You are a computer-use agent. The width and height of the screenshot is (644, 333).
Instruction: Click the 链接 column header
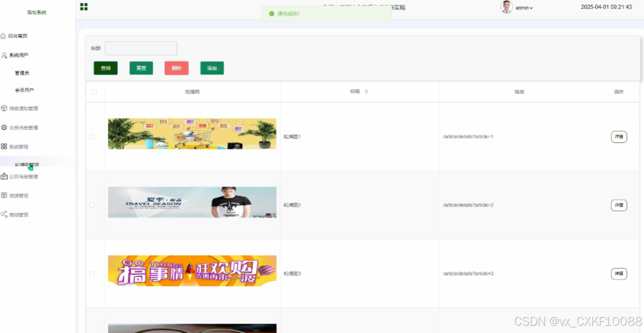520,92
